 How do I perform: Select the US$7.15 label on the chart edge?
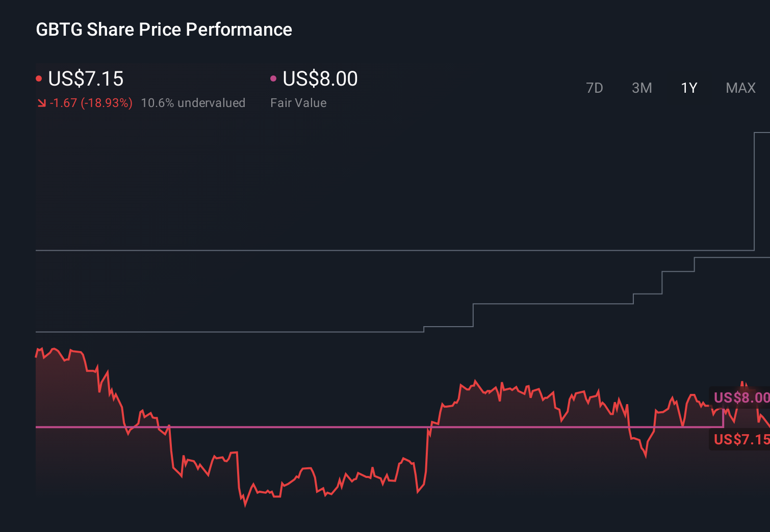741,439
